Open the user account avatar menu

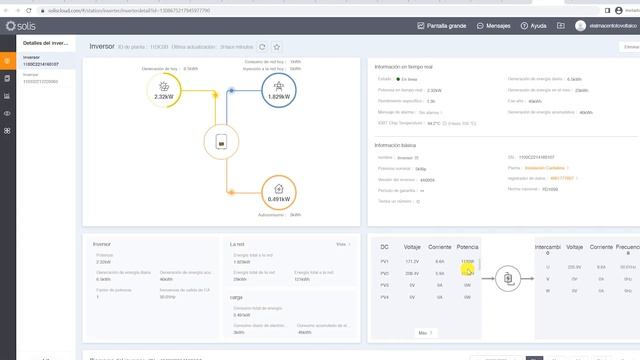coord(580,26)
